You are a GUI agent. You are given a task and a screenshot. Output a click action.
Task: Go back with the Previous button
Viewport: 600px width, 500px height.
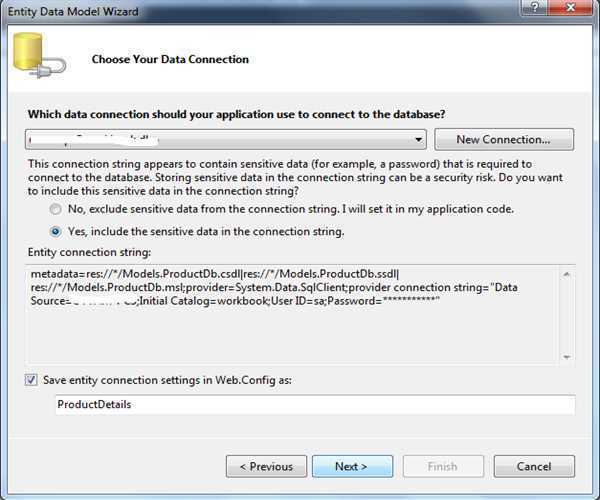pyautogui.click(x=266, y=466)
